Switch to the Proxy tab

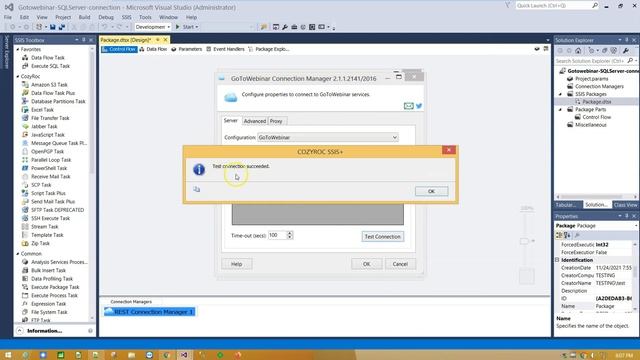point(276,121)
